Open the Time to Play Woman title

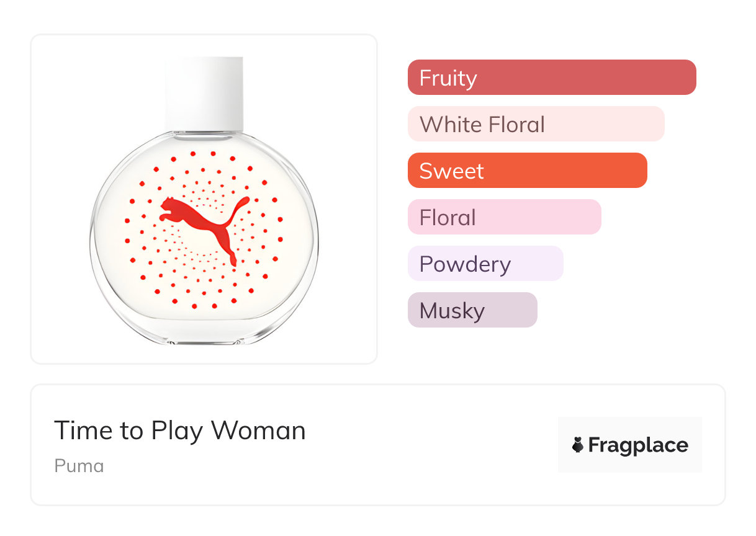click(x=179, y=431)
